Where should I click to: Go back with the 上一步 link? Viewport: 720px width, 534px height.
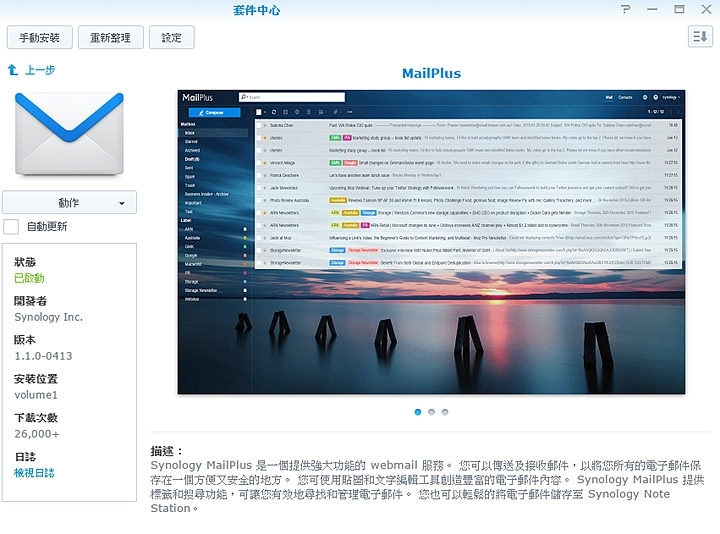click(x=40, y=70)
